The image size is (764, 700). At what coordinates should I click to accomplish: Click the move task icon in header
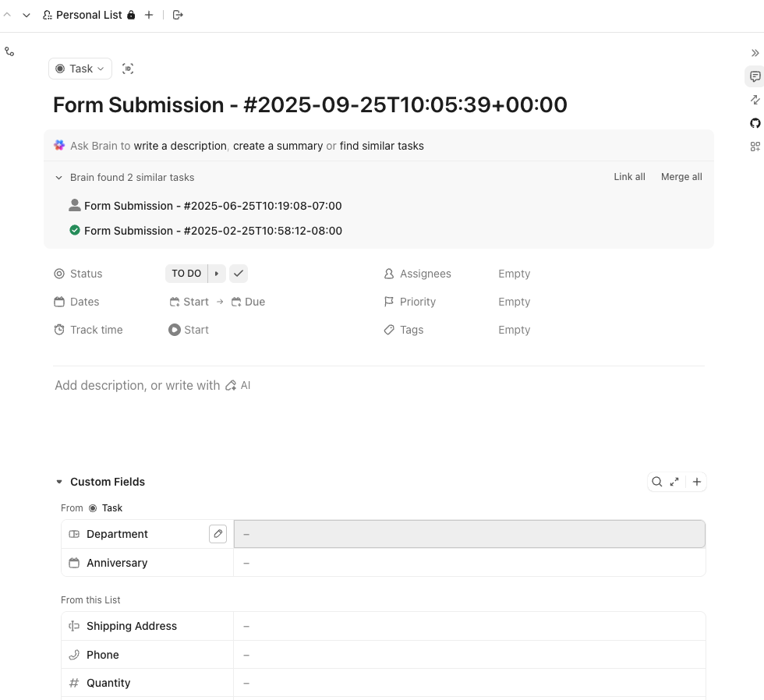(x=178, y=15)
